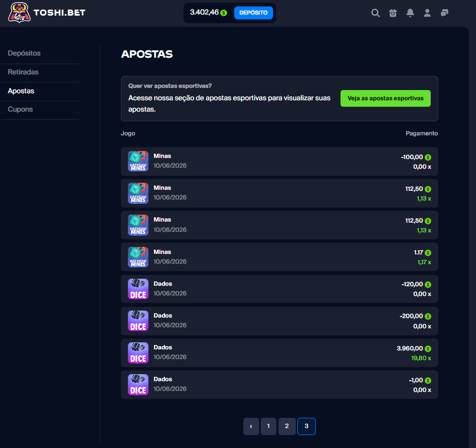This screenshot has height=448, width=476.
Task: Click the 3.402,46 balance amount
Action: [205, 12]
